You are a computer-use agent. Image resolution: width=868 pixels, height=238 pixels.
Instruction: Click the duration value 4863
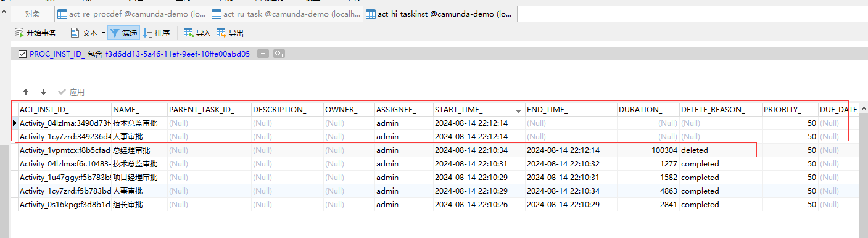(648, 191)
